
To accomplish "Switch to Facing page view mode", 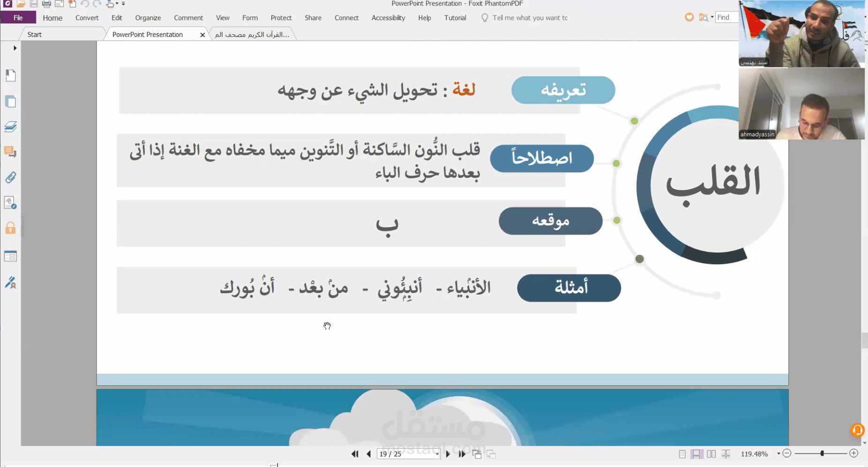I will tap(712, 453).
